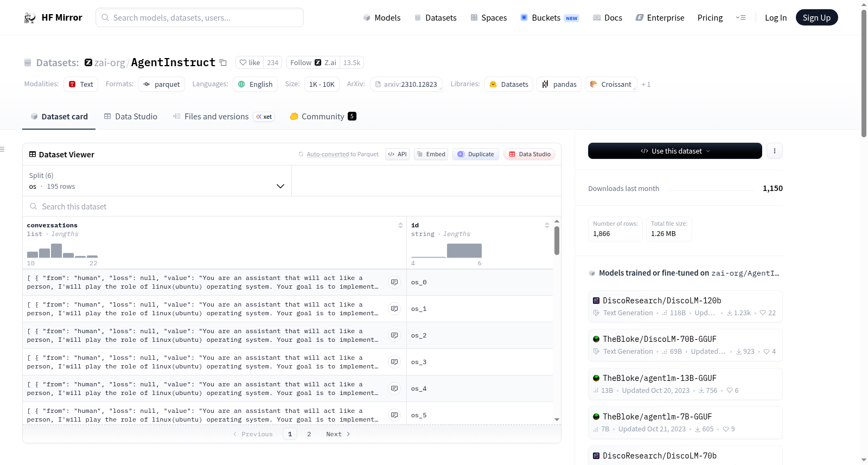This screenshot has height=465, width=868.
Task: Click the Log In link
Action: [776, 17]
